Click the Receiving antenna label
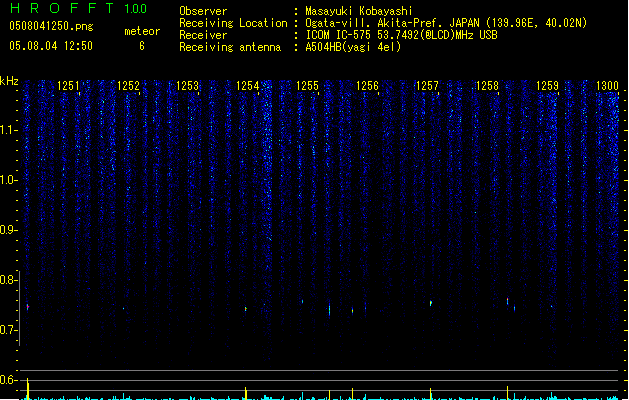Image resolution: width=629 pixels, height=400 pixels. pyautogui.click(x=230, y=47)
